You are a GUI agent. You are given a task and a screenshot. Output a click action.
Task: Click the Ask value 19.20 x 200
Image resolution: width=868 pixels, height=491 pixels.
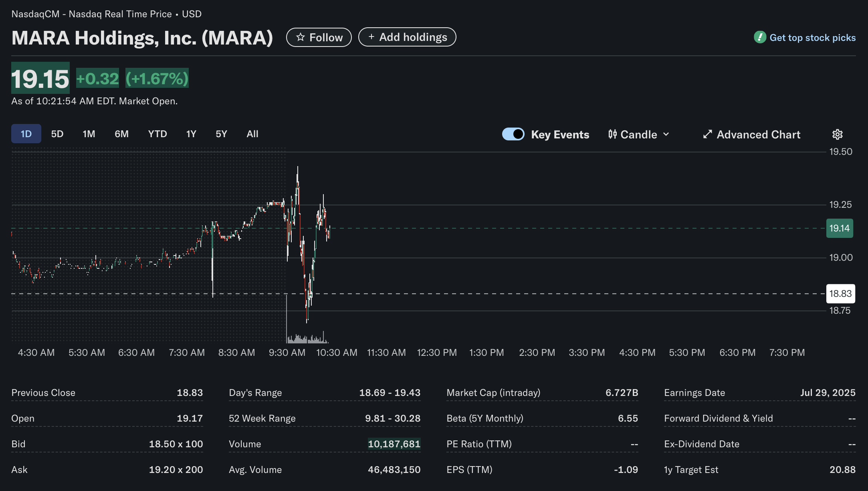pyautogui.click(x=176, y=470)
